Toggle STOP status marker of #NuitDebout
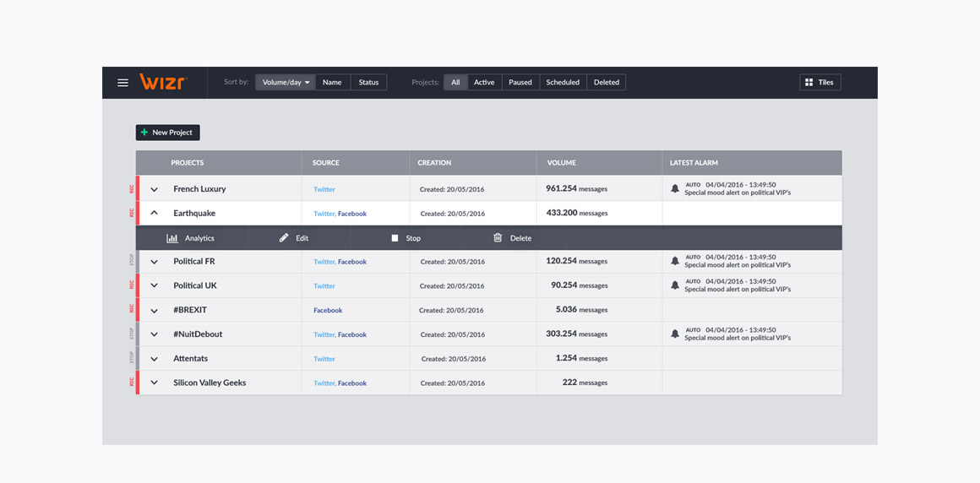 (133, 334)
